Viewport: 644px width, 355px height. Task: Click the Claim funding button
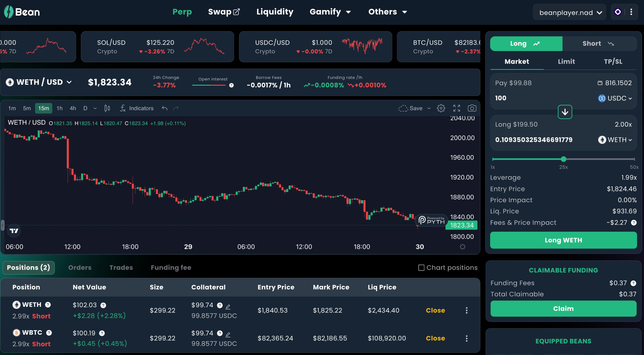(x=563, y=309)
